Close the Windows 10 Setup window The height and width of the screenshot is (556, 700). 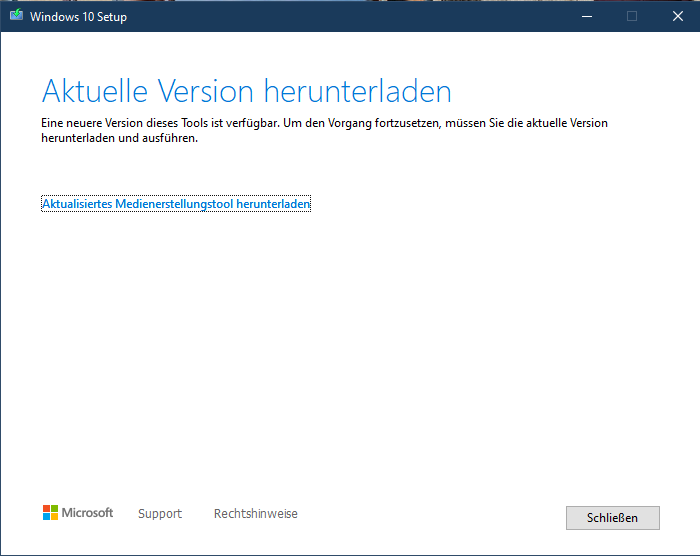(678, 17)
